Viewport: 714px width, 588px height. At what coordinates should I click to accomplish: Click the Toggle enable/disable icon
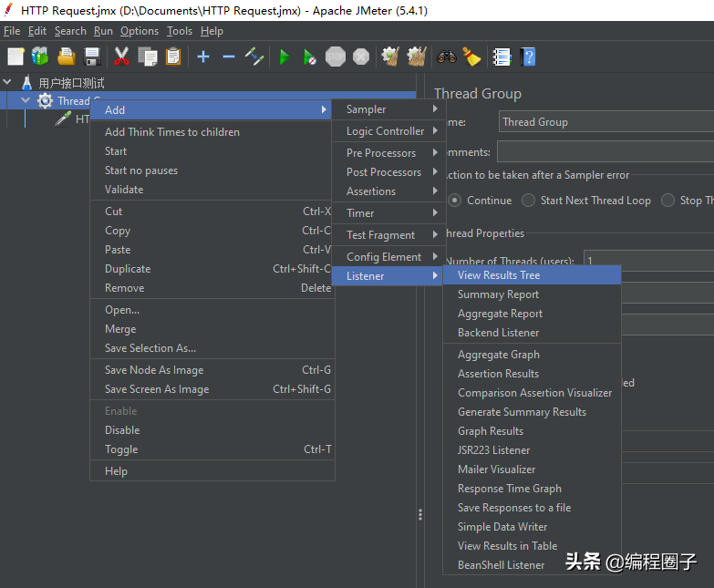click(254, 57)
